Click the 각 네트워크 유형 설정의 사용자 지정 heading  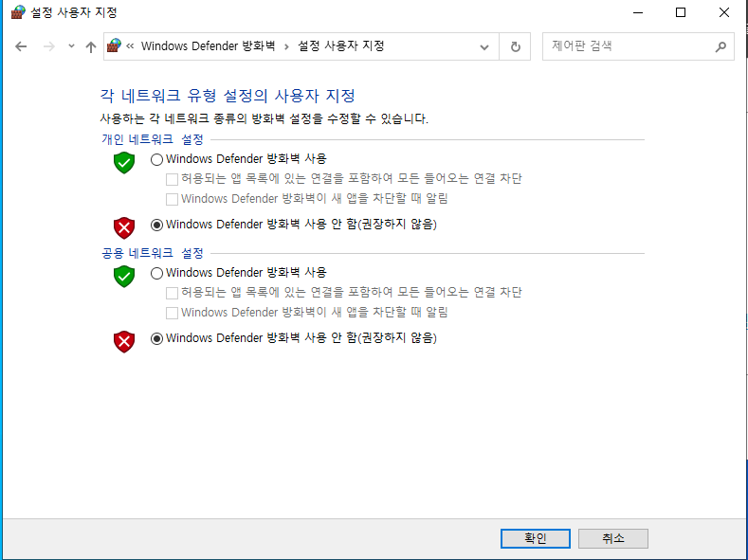(228, 96)
